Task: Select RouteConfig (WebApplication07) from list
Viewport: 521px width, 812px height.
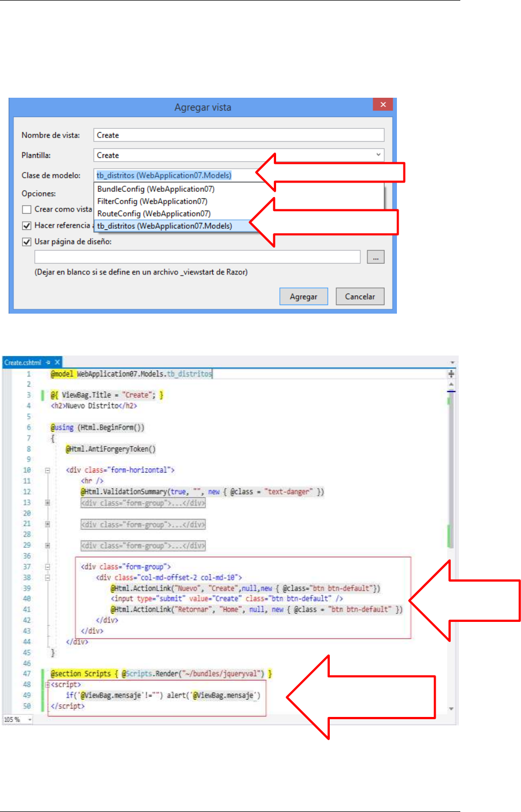Action: pos(154,214)
